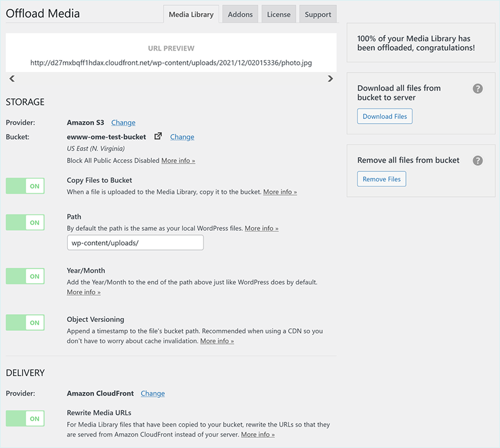
Task: Click Download Files to restore media to server
Action: (385, 116)
